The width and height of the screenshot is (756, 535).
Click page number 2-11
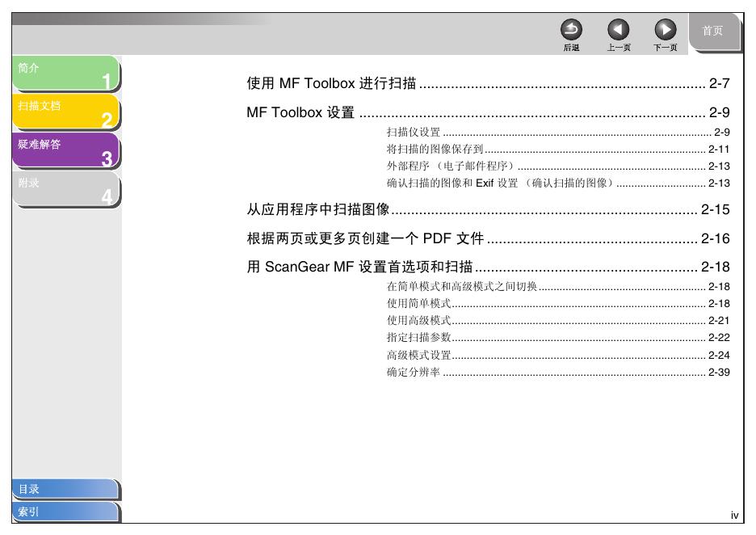[x=719, y=149]
